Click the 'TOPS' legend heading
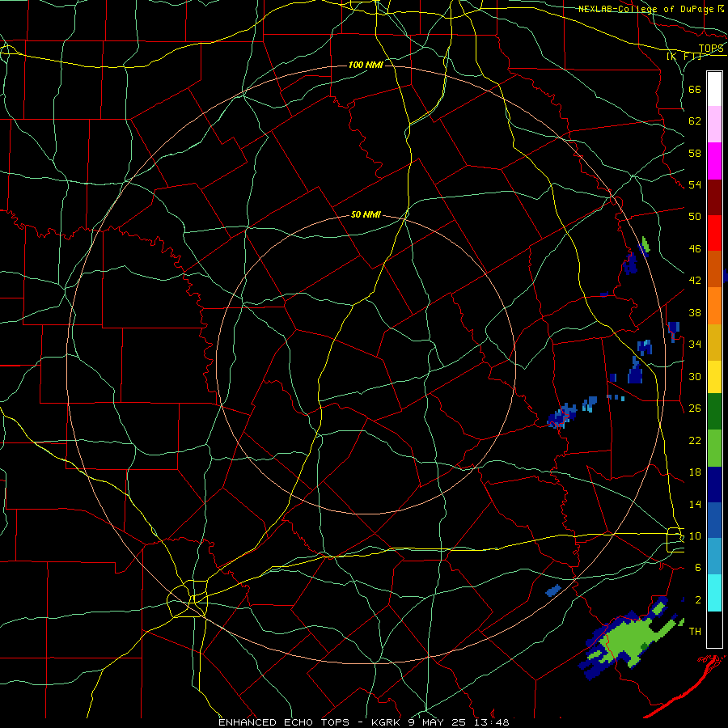This screenshot has width=728, height=728. 711,48
